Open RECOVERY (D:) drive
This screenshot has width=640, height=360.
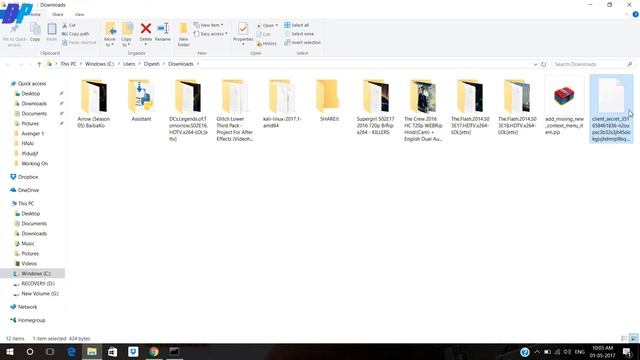coord(38,283)
